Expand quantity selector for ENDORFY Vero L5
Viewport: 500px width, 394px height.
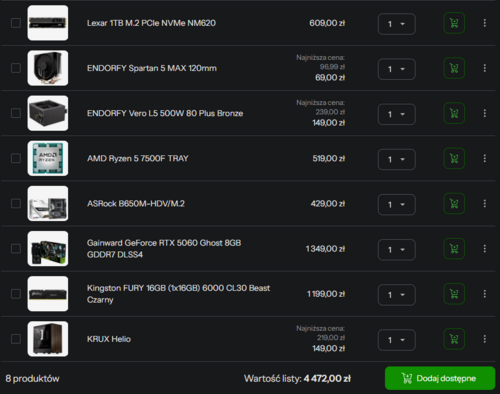397,114
